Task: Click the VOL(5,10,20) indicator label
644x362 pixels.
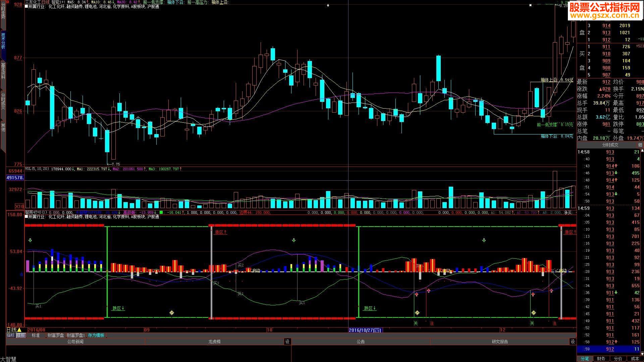Action: click(37, 169)
